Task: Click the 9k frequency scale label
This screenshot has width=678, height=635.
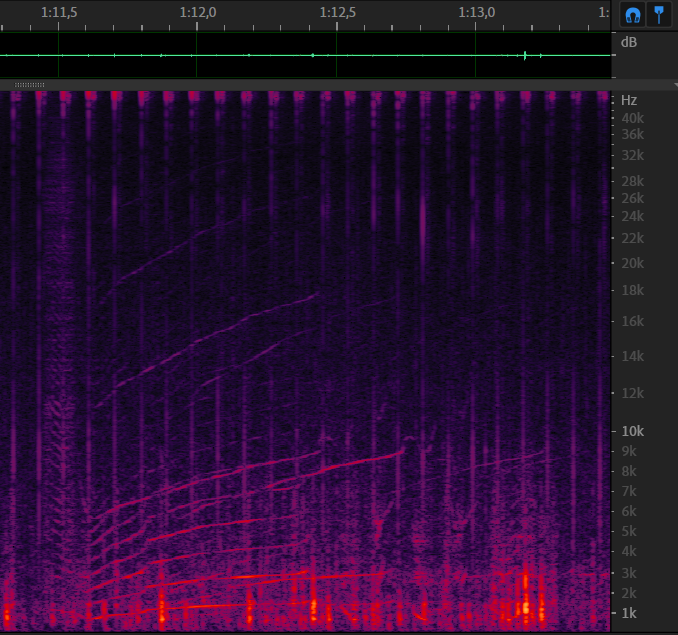Action: pyautogui.click(x=629, y=452)
